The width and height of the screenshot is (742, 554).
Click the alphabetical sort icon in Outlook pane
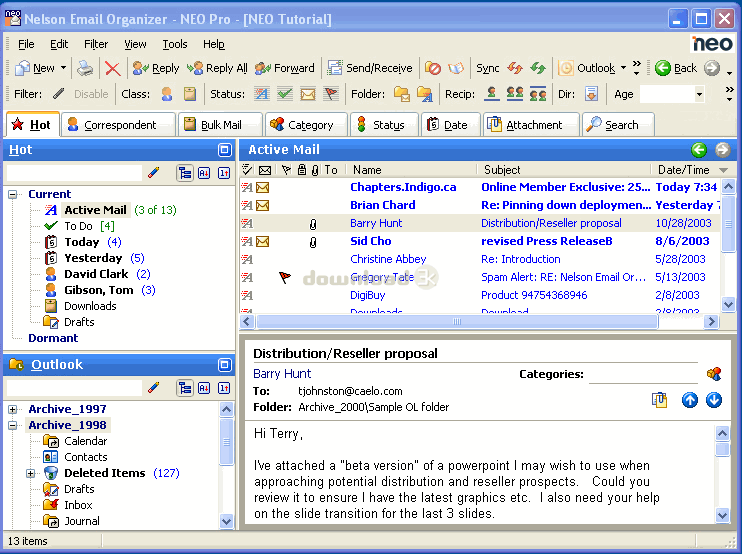click(204, 388)
